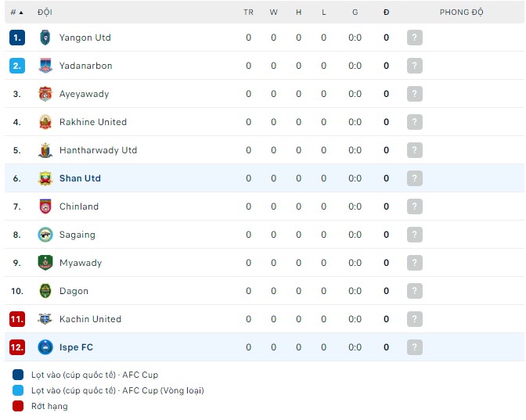The height and width of the screenshot is (420, 526).
Task: Click the Shan Utd team badge
Action: [x=45, y=178]
